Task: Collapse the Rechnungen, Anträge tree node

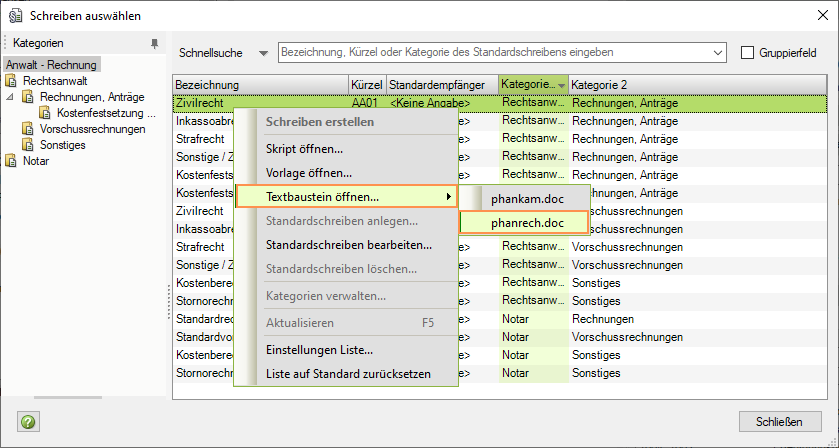Action: (10, 97)
